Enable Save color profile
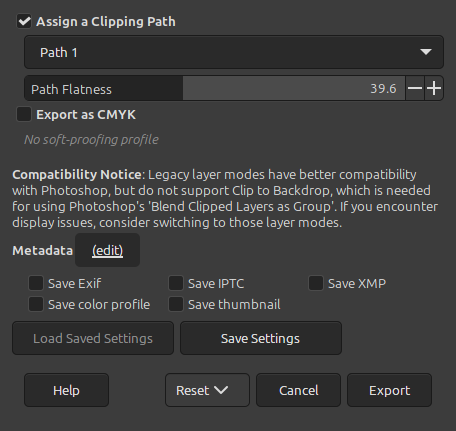The height and width of the screenshot is (431, 456). [36, 304]
